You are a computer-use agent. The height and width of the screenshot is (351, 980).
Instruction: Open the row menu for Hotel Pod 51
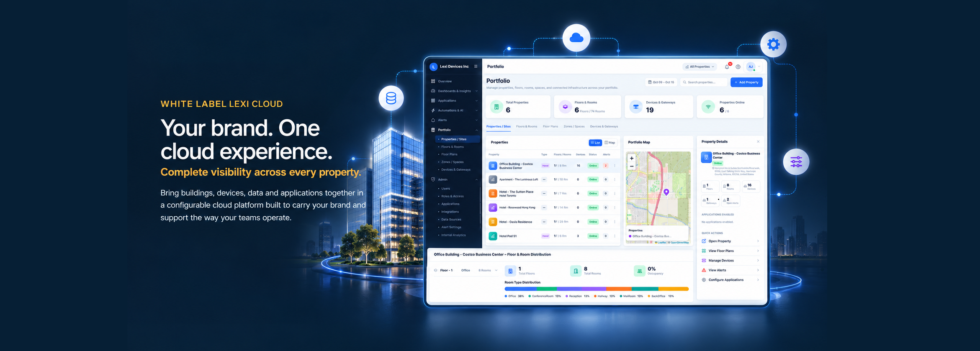(x=615, y=236)
